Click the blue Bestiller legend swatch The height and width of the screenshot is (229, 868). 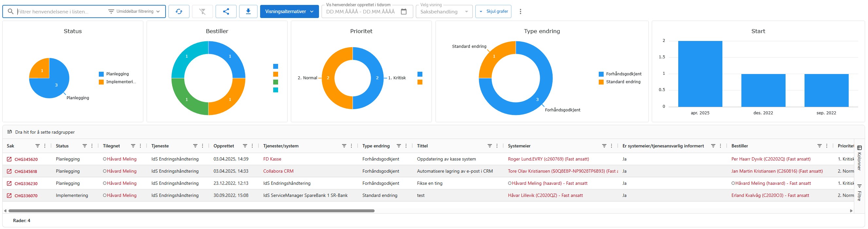tap(275, 67)
